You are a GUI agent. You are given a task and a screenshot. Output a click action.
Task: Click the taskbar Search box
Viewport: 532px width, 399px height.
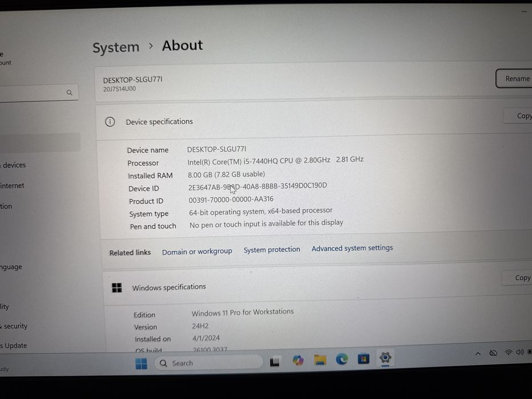[209, 363]
